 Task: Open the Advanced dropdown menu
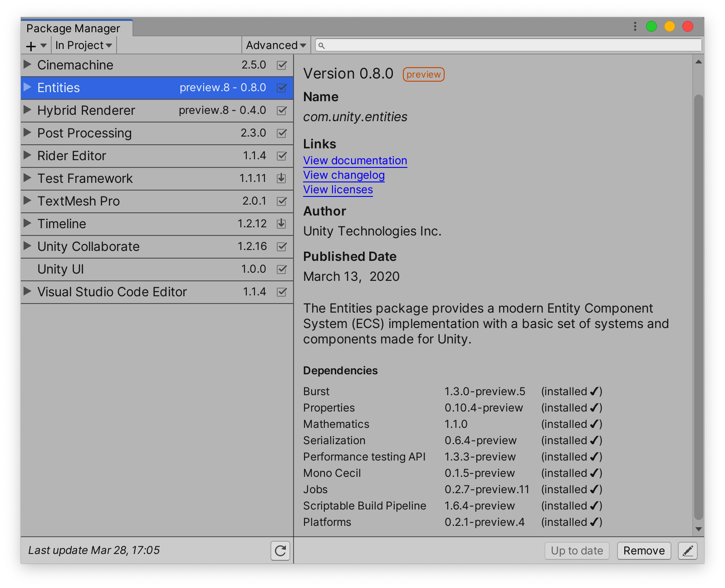pyautogui.click(x=276, y=45)
